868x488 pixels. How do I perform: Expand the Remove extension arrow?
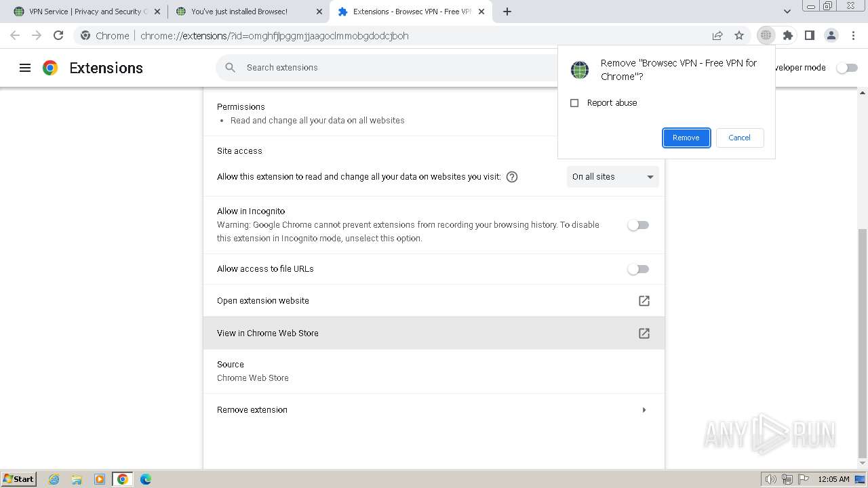coord(644,410)
